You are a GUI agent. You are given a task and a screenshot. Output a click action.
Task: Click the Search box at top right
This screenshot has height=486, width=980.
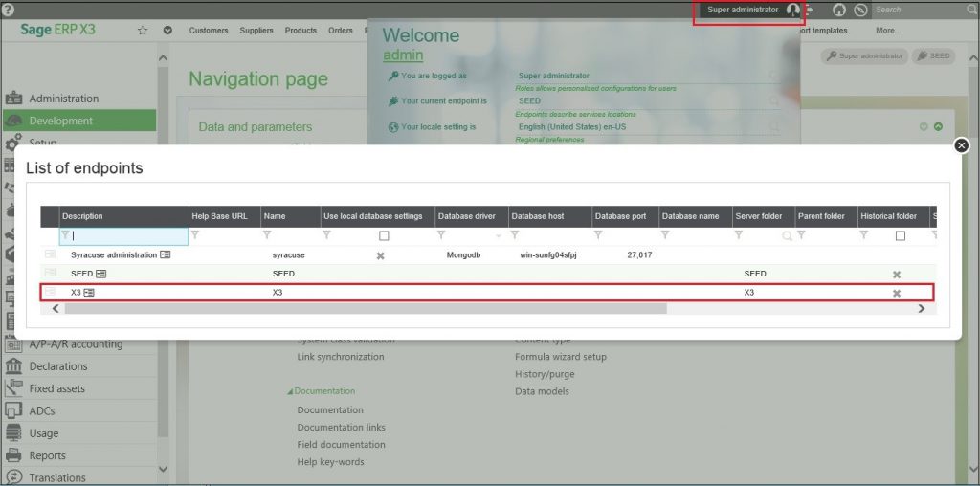pyautogui.click(x=920, y=10)
